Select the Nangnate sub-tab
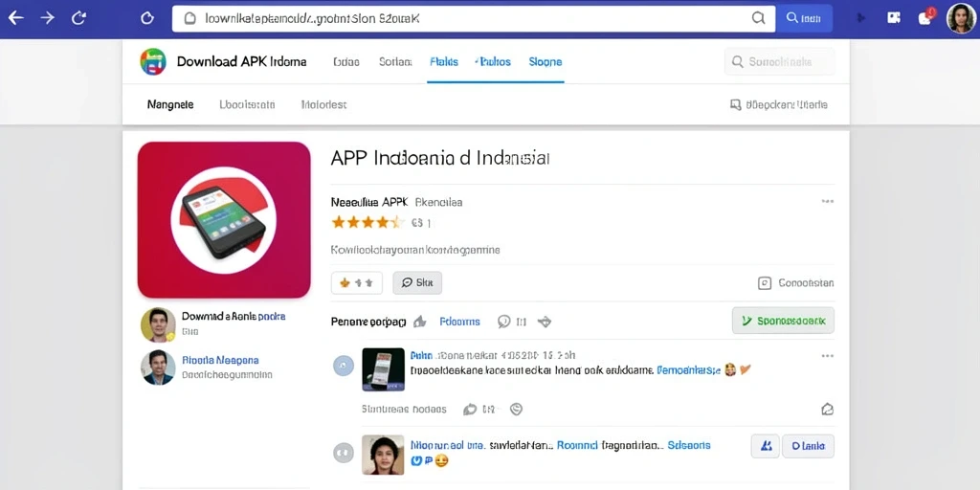This screenshot has width=980, height=490. 170,105
